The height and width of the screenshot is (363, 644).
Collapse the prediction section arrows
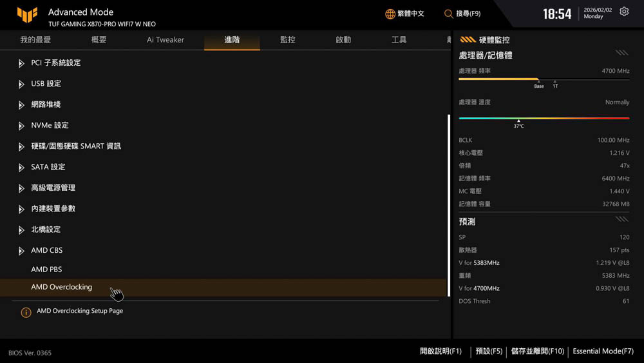coord(621,219)
